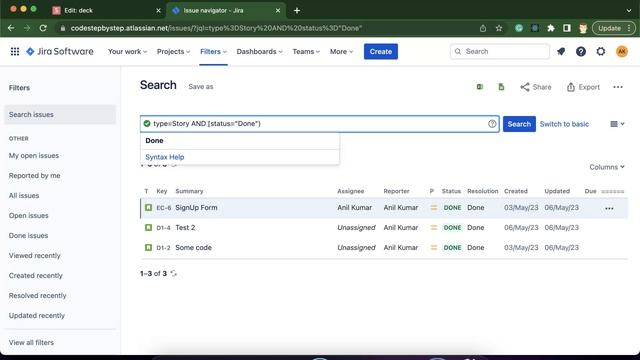Open the Open issues filter
The image size is (640, 360).
click(29, 216)
